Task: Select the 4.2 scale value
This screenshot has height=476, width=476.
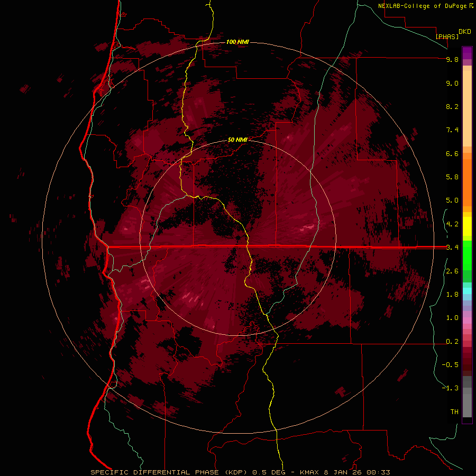Action: tap(452, 224)
